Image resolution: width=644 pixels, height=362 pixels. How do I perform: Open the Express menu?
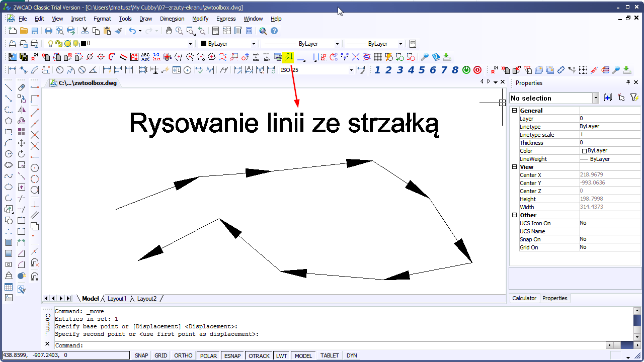click(x=226, y=19)
